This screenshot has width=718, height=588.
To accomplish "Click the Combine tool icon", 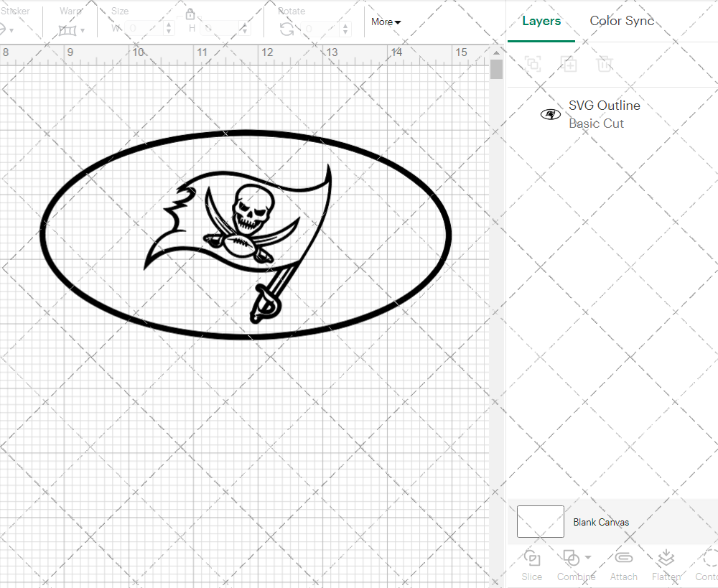I will click(x=571, y=559).
